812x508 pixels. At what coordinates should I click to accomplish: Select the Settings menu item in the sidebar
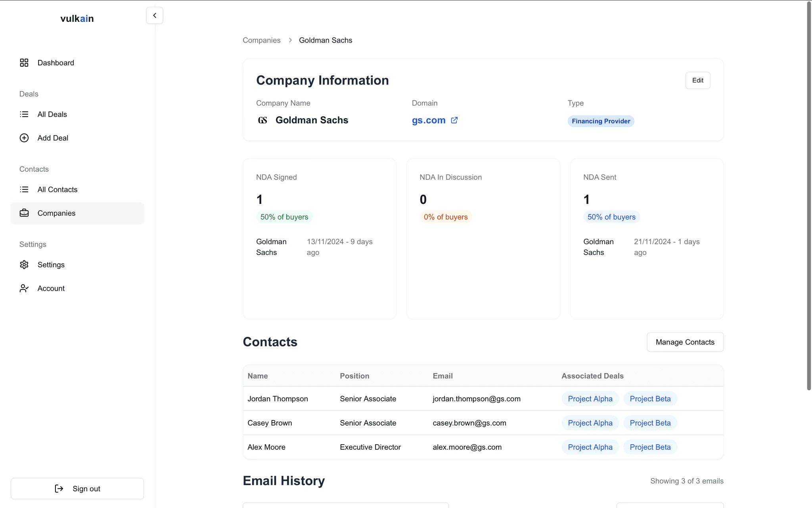[51, 265]
